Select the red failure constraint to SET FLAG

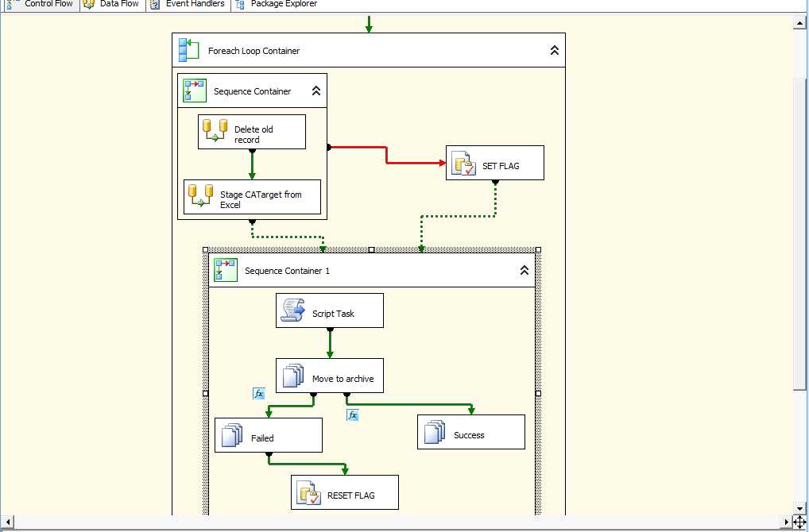point(386,153)
